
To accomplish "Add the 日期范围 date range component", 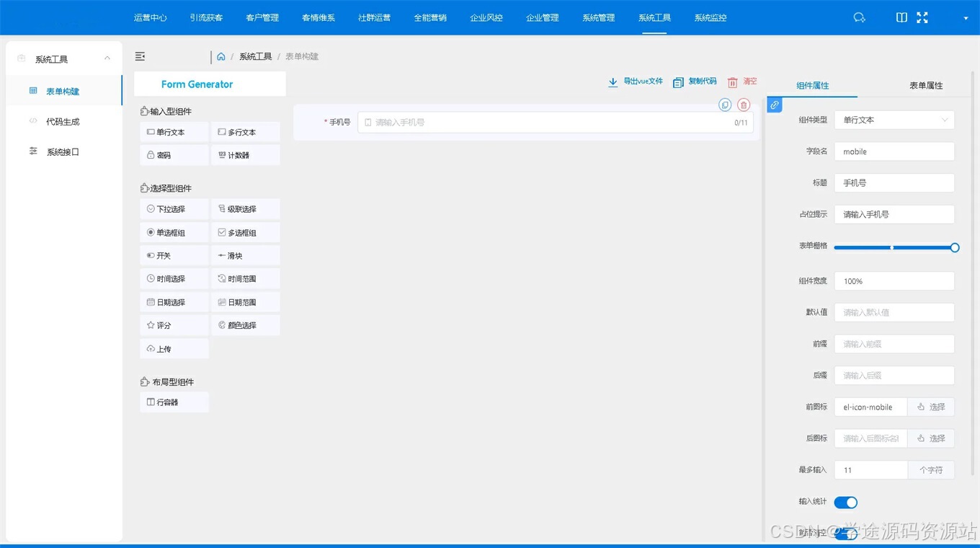I will 246,303.
